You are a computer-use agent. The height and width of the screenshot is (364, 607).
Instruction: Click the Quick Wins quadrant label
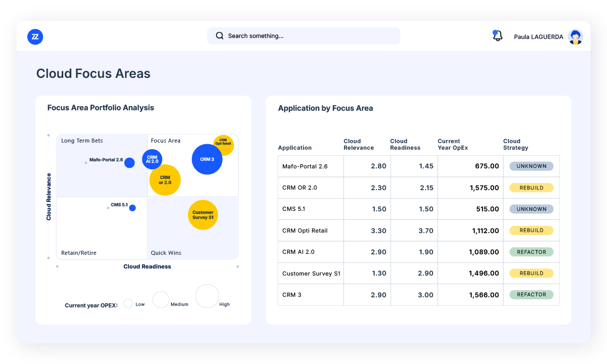click(166, 253)
